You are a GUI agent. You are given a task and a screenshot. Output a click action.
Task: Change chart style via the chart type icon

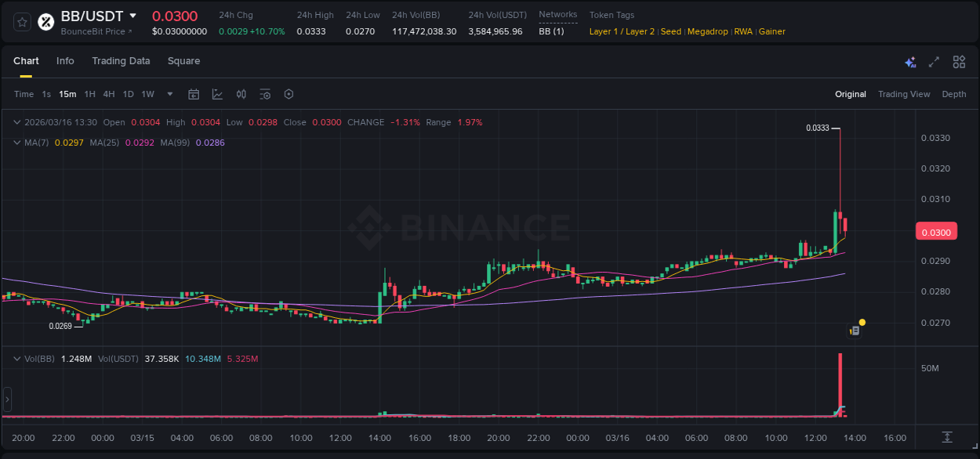[x=217, y=94]
